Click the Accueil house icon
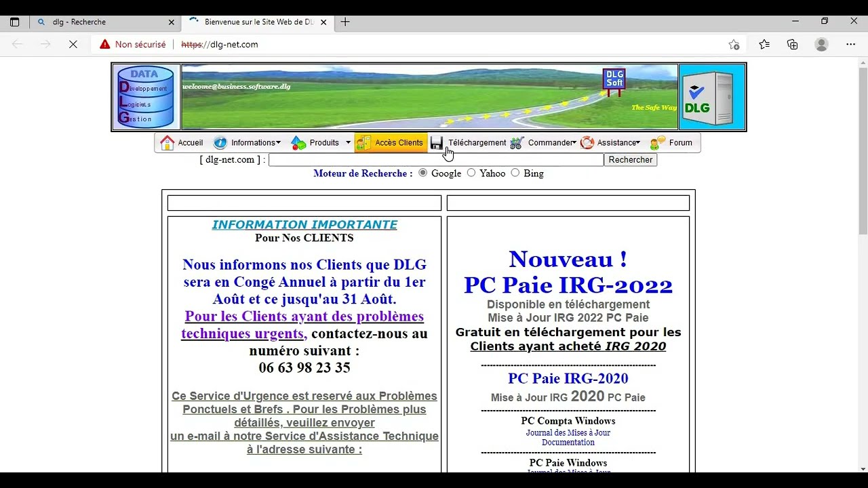The height and width of the screenshot is (488, 868). tap(167, 142)
